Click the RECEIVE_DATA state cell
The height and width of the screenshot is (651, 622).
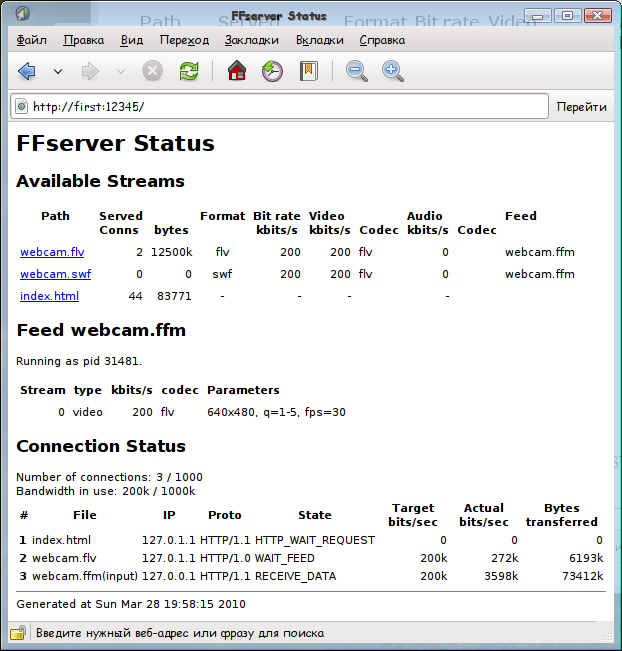pyautogui.click(x=295, y=576)
